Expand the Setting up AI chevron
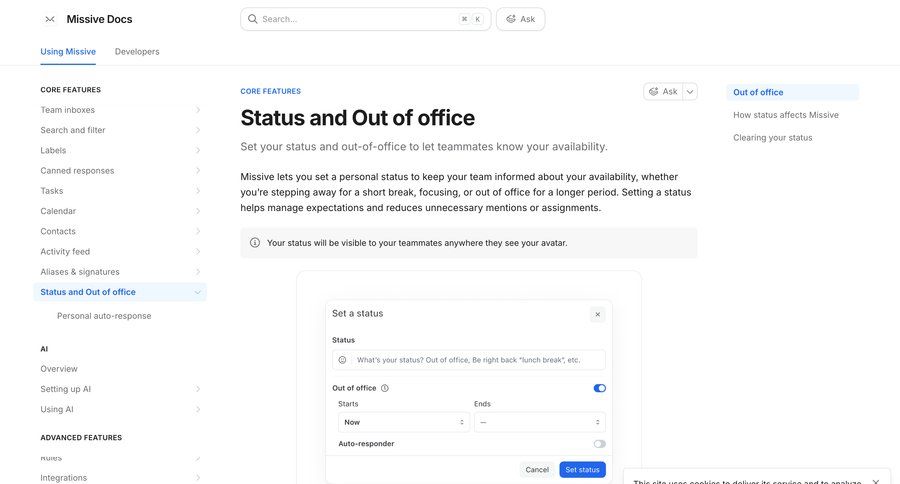The image size is (900, 484). [x=197, y=389]
